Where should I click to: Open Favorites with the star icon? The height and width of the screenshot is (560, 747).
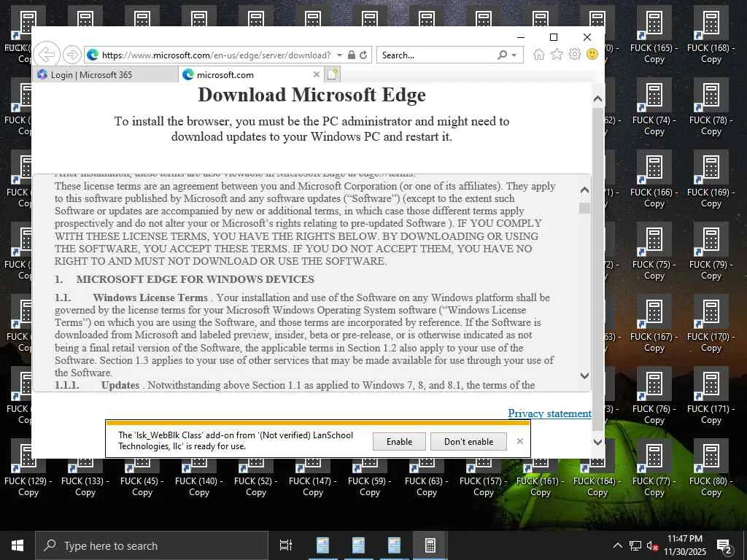click(557, 55)
